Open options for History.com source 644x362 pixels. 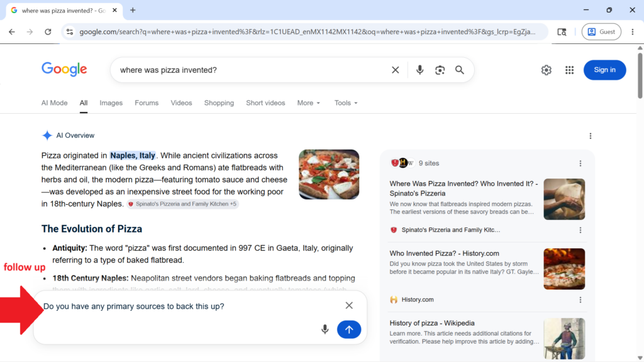580,300
